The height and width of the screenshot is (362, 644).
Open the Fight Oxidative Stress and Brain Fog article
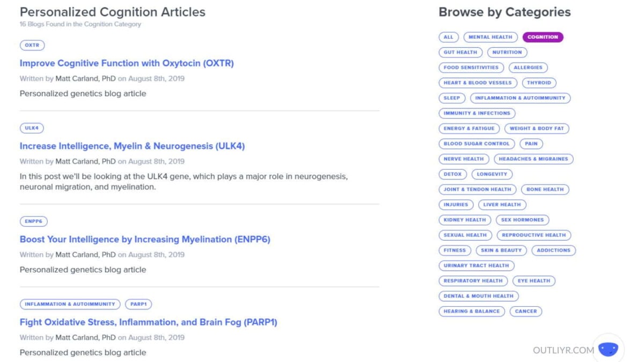(x=148, y=322)
